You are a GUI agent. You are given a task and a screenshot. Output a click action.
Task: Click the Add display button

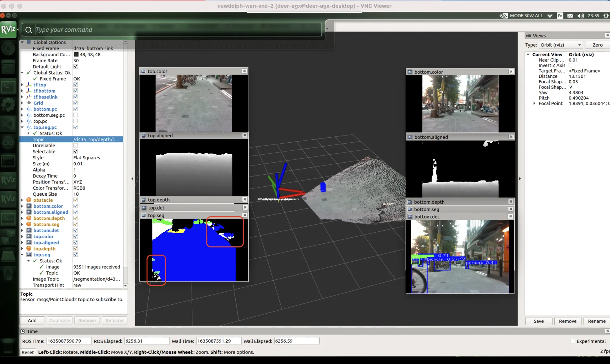pos(32,321)
